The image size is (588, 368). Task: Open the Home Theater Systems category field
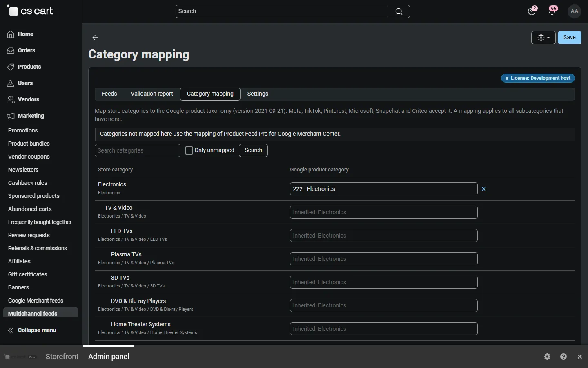tap(384, 329)
